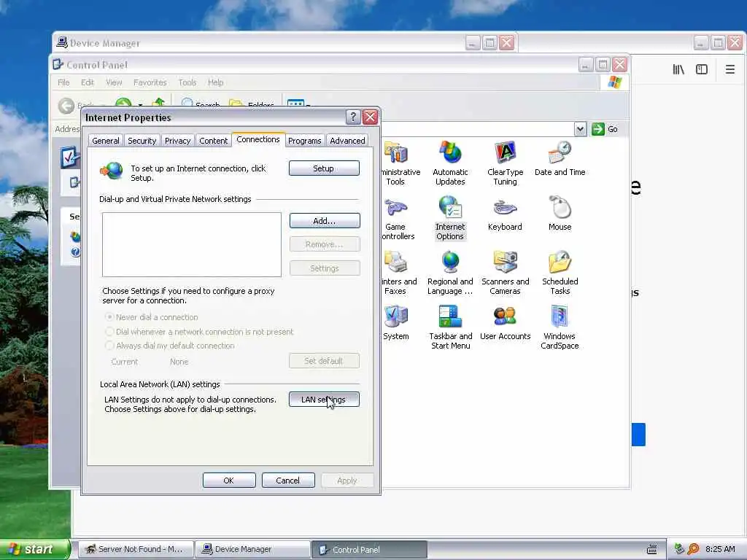This screenshot has height=560, width=747.
Task: Open Windows CardSpace applet
Action: pyautogui.click(x=560, y=327)
